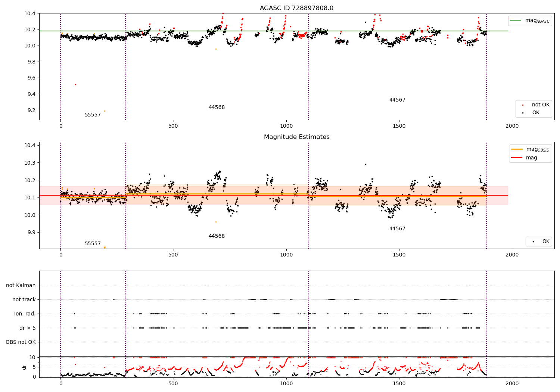
Task: Click the '5' tick on dr axis
Action: (34, 367)
